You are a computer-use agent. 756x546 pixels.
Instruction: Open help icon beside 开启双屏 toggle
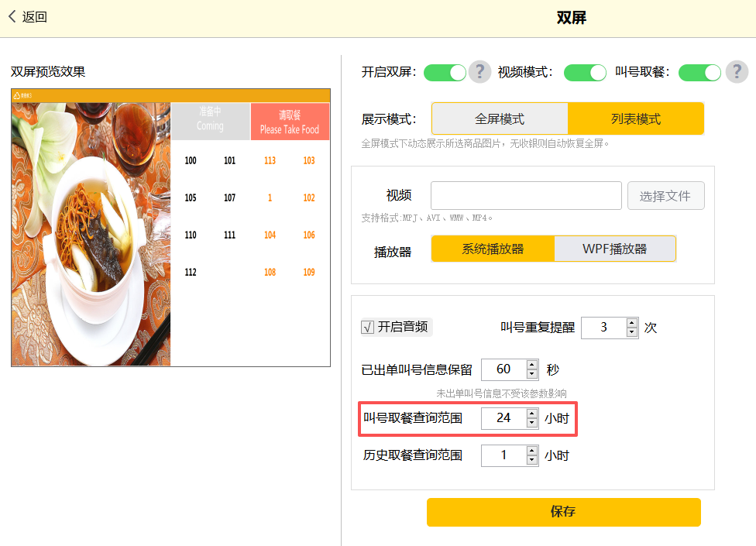pos(480,72)
